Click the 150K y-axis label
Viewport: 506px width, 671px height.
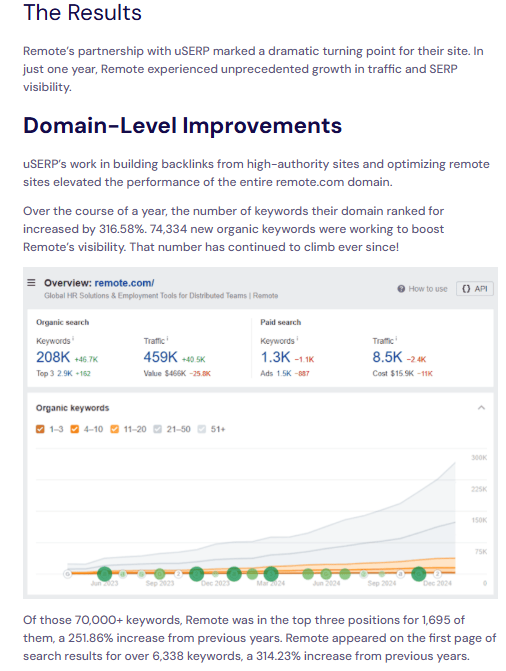coord(479,520)
